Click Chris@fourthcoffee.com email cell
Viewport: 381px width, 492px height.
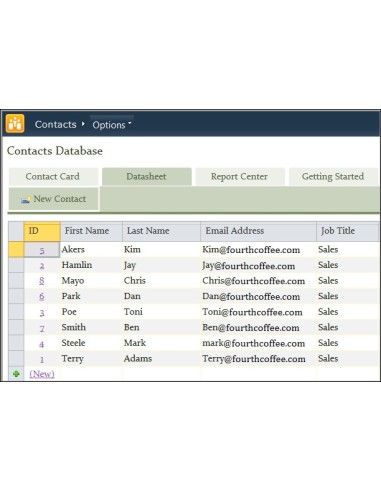point(258,281)
